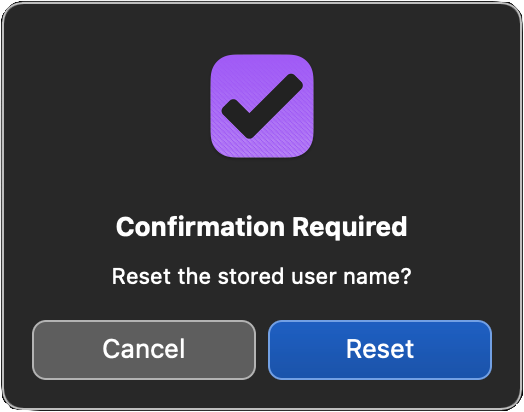Select the Confirmation Required heading text

click(262, 227)
